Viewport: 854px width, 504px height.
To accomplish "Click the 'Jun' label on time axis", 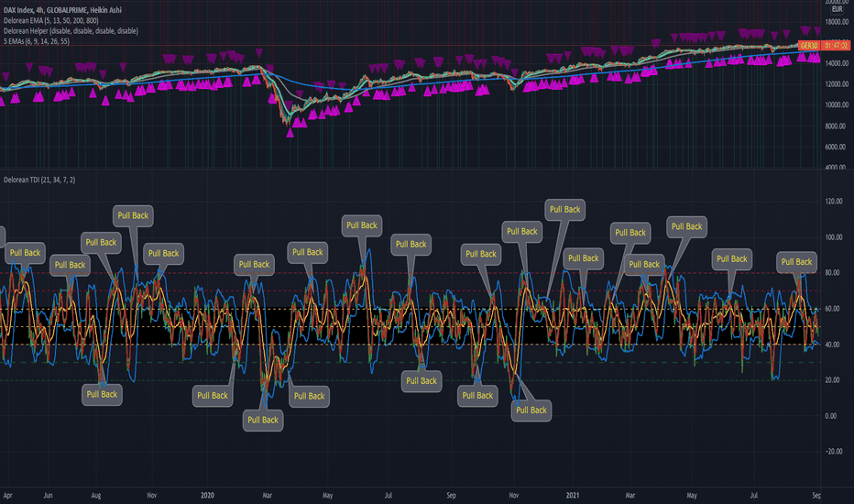I will pos(48,495).
